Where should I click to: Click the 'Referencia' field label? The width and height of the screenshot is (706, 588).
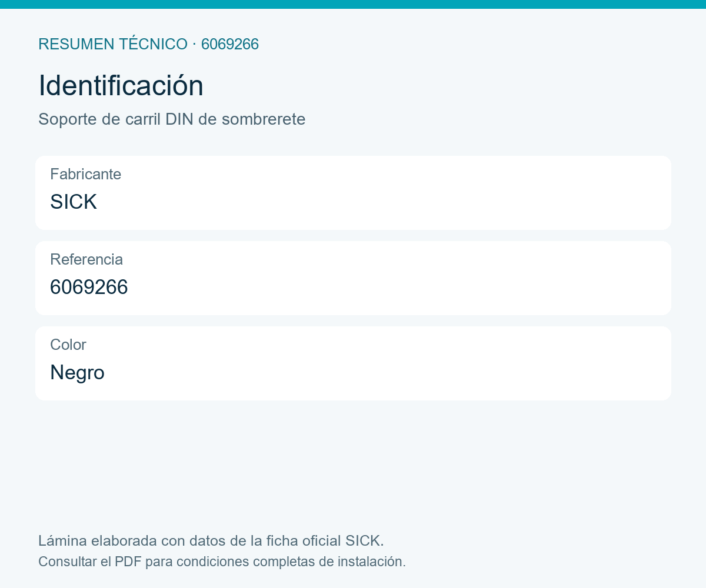point(86,259)
